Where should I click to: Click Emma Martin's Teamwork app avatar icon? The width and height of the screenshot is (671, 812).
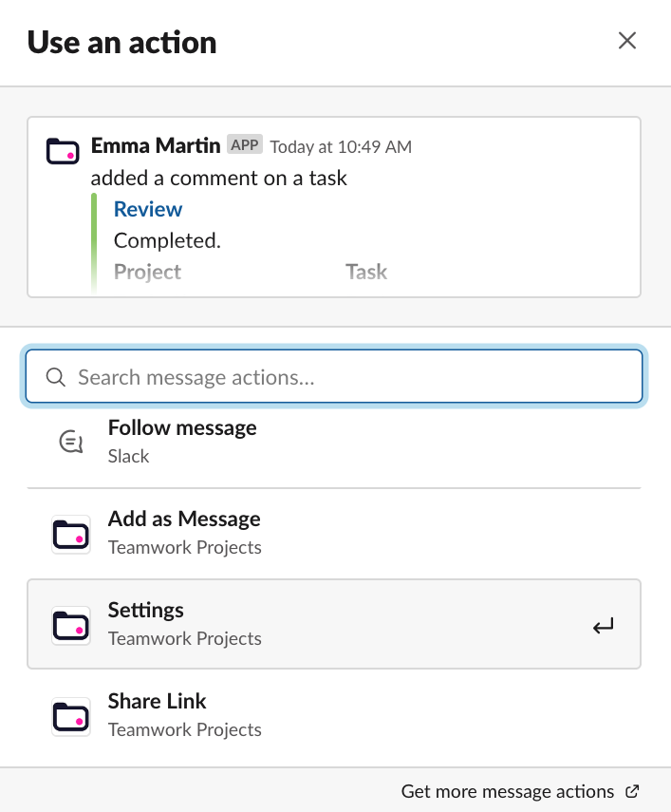point(63,151)
